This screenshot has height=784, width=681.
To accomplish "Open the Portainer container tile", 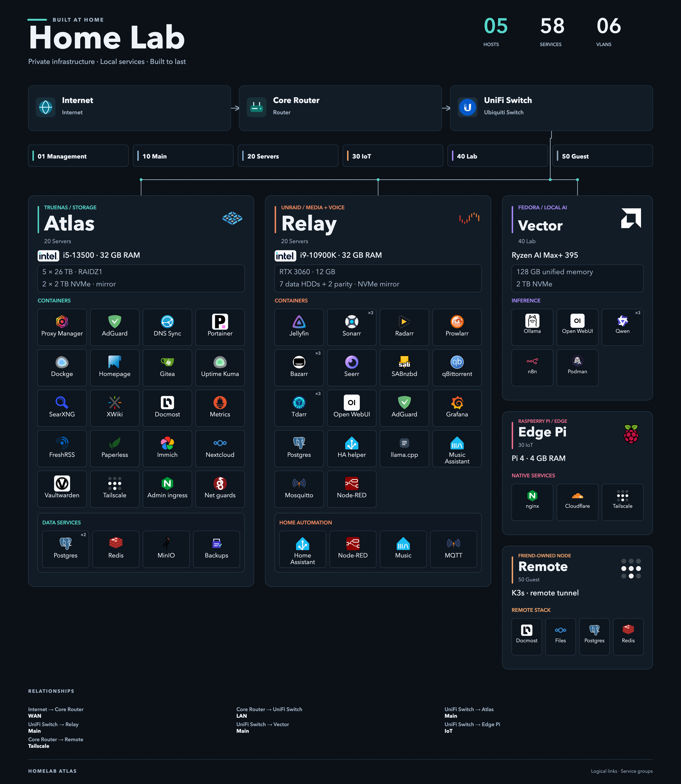I will (x=220, y=327).
